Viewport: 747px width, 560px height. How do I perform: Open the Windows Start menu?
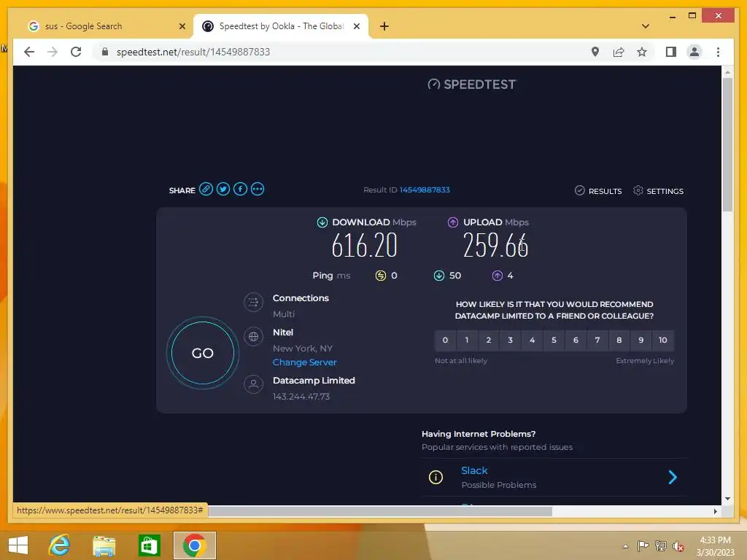click(18, 545)
